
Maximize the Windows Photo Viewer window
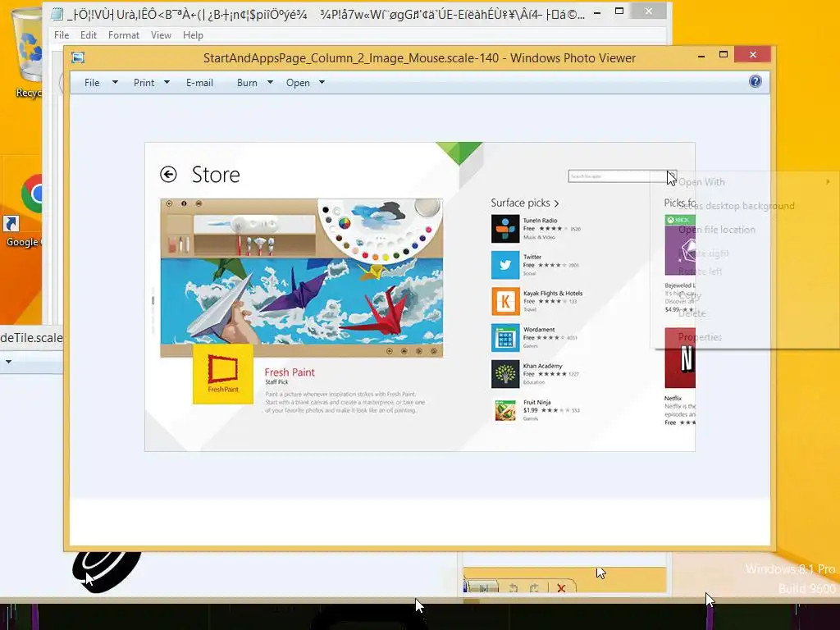point(724,55)
